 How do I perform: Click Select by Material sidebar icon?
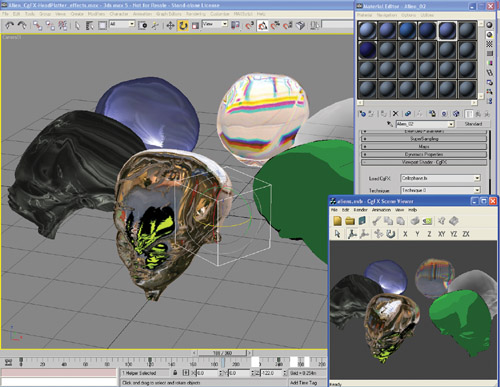(489, 91)
